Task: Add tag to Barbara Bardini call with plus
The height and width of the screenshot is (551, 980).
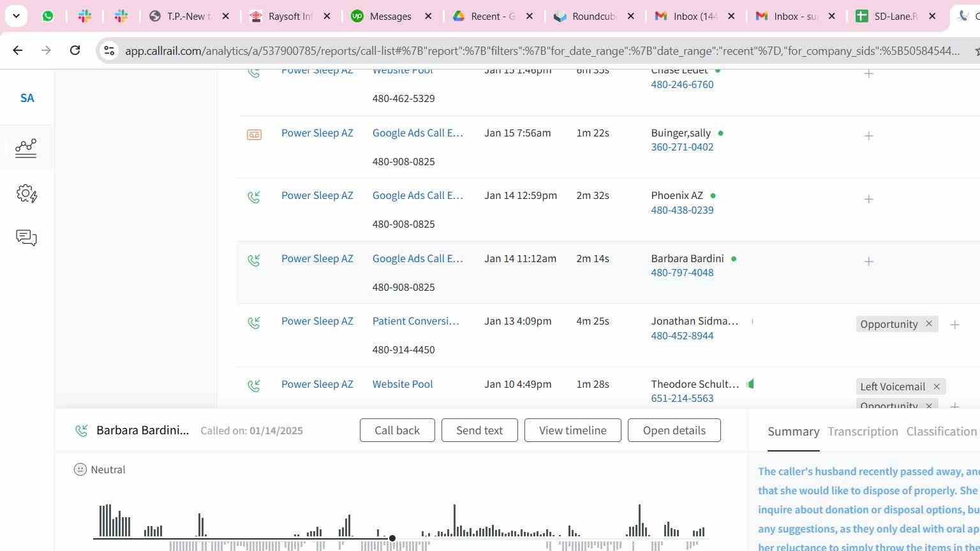Action: pos(868,261)
